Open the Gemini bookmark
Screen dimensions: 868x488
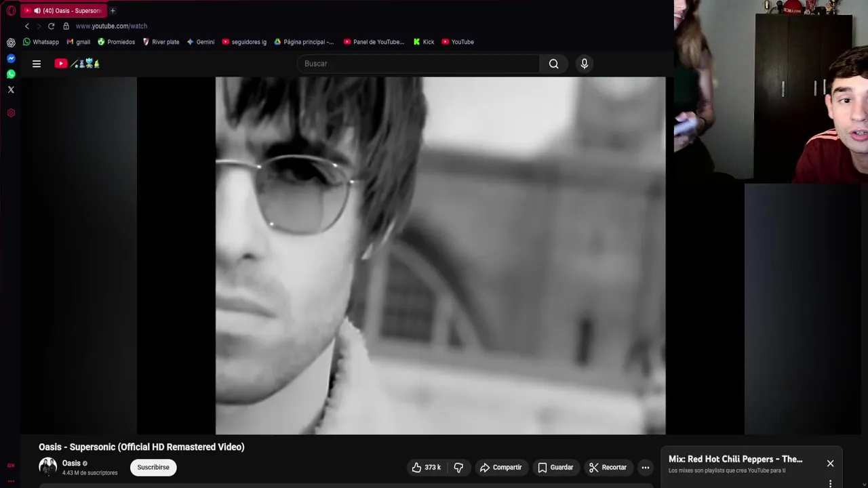[201, 42]
